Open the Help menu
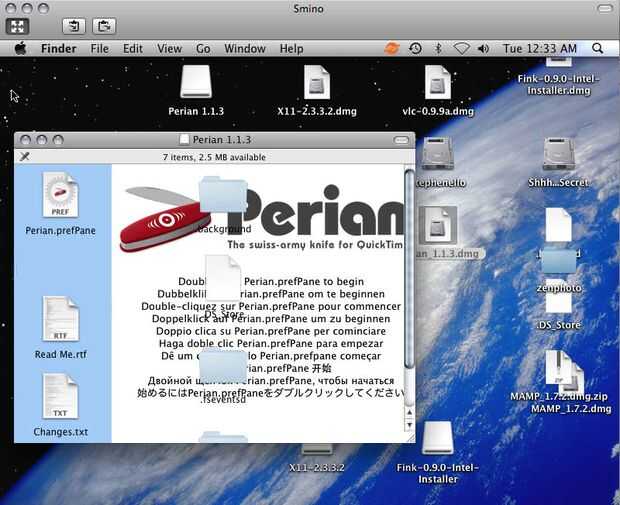The image size is (620, 505). (x=291, y=49)
